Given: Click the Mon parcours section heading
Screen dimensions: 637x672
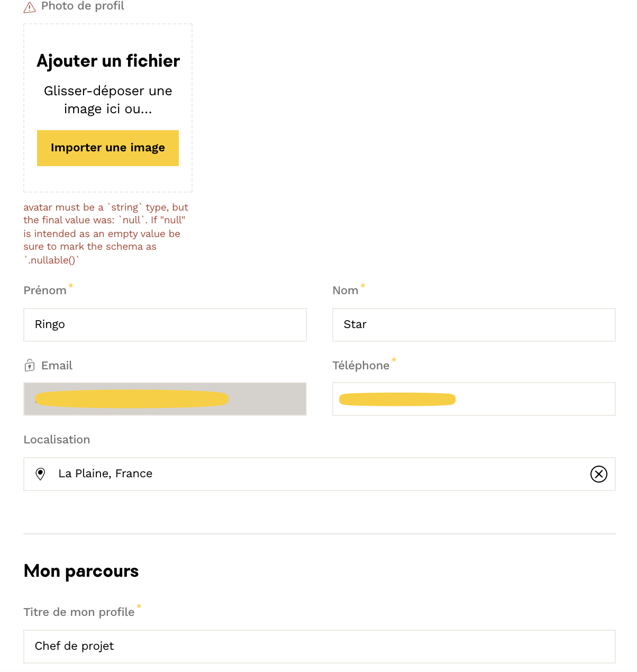Looking at the screenshot, I should click(81, 571).
